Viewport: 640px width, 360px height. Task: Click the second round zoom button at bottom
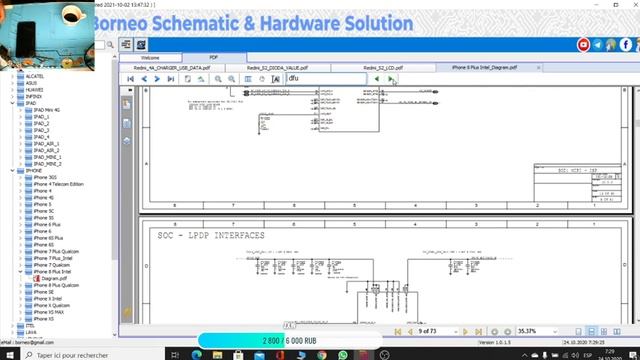coord(508,331)
